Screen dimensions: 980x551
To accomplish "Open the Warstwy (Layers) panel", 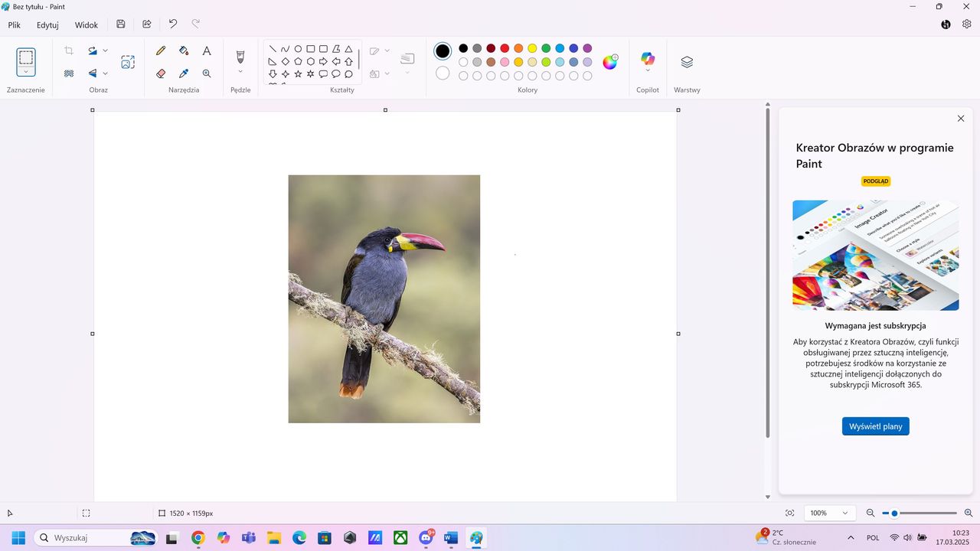I will pyautogui.click(x=686, y=61).
